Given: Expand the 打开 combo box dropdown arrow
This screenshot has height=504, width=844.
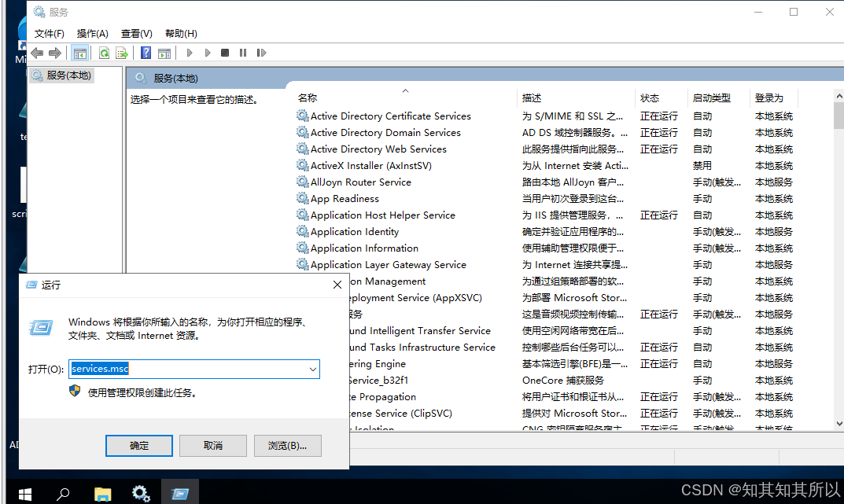Looking at the screenshot, I should point(313,369).
